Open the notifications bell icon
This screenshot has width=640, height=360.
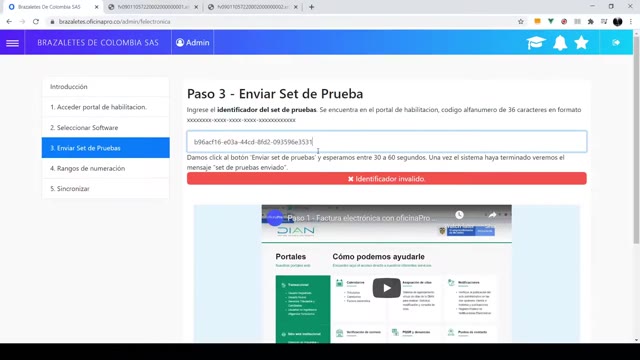coord(560,42)
